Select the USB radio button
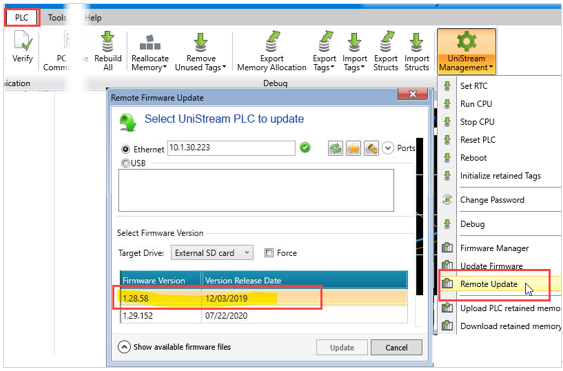Screen dimensions: 563x371 click(x=125, y=163)
